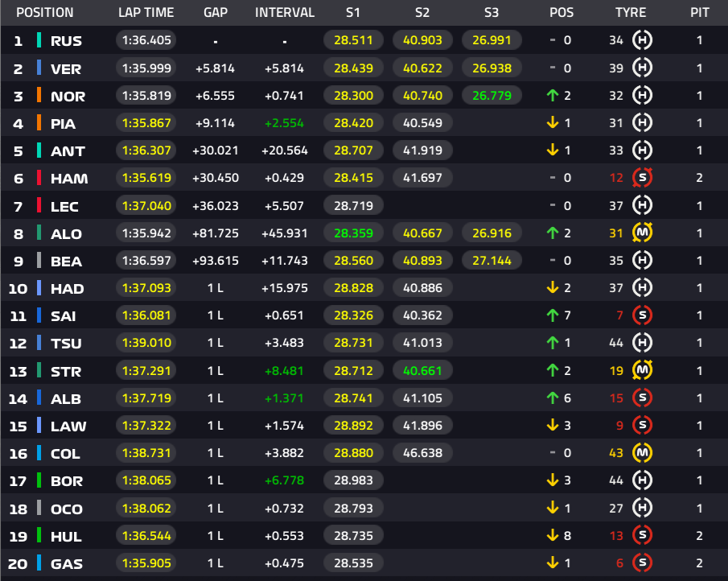Screen dimensions: 728x581
Task: Click ALO's green S1 time 28.359
Action: point(353,233)
